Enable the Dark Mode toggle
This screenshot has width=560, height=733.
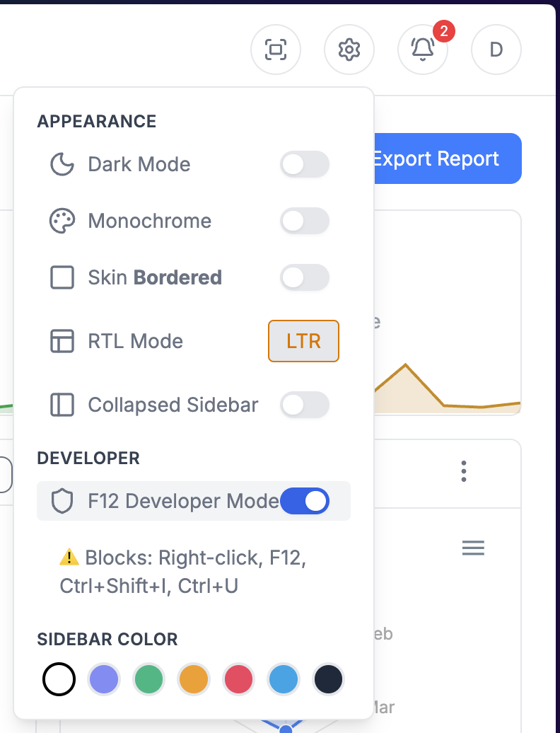[305, 165]
